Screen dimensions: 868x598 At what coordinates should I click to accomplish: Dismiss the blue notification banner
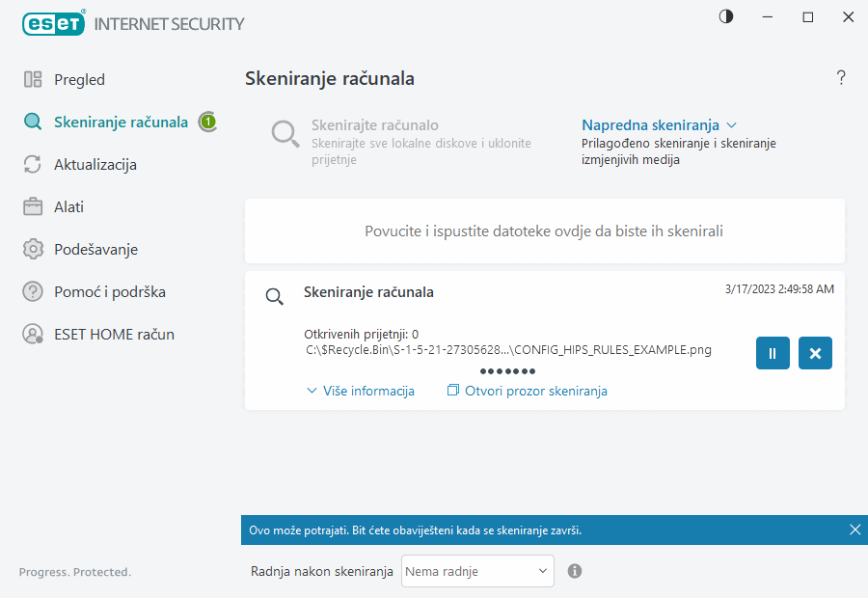(x=854, y=529)
